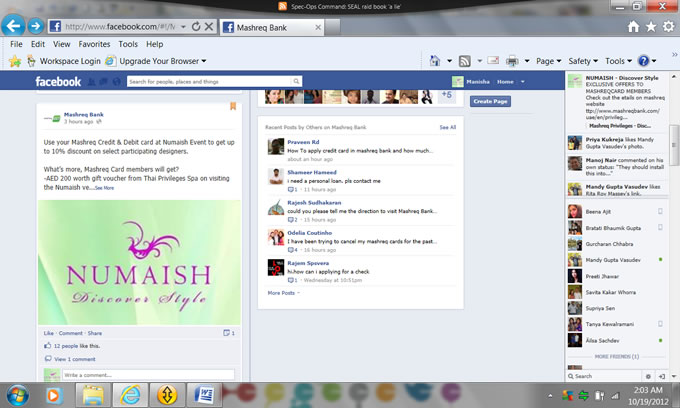Open the Favorites menu
The height and width of the screenshot is (408, 680).
[94, 44]
